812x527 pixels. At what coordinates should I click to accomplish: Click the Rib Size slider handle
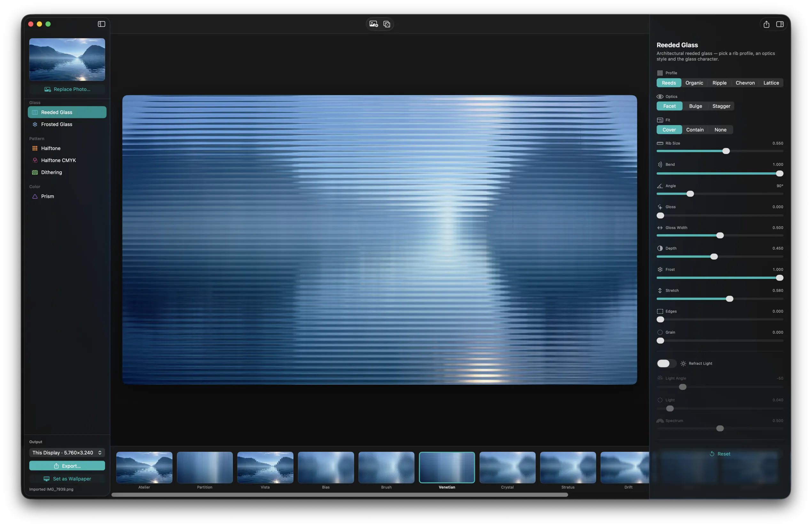pyautogui.click(x=726, y=151)
